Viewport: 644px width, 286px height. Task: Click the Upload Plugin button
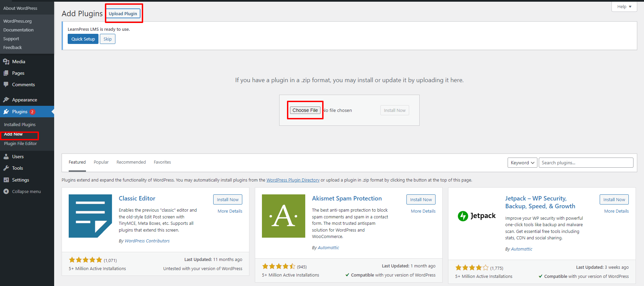pos(123,14)
